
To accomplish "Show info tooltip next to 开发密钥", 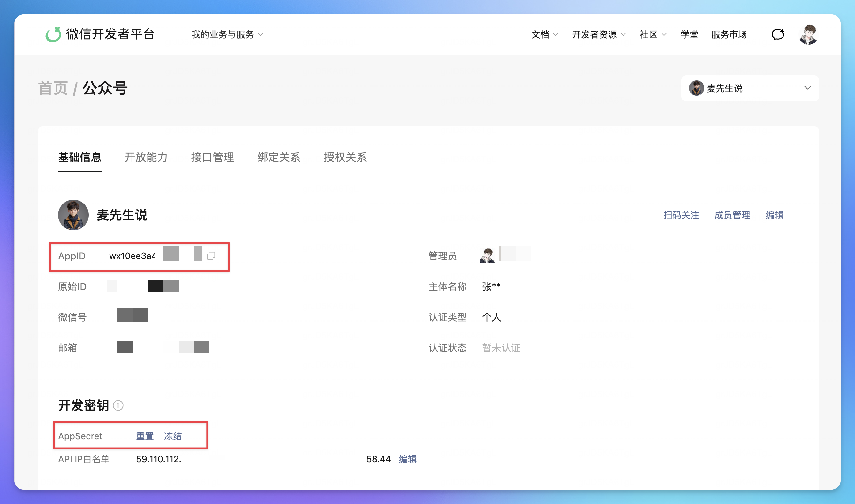I will [x=118, y=405].
